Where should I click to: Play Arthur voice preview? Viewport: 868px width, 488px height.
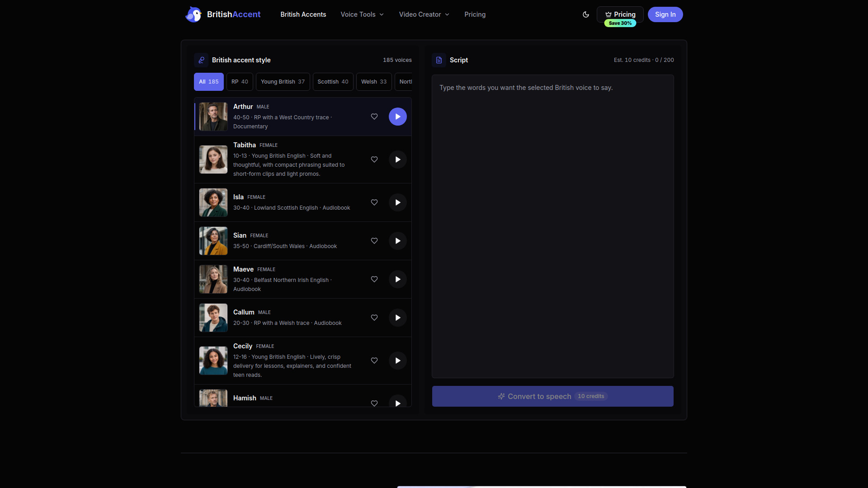pyautogui.click(x=398, y=117)
